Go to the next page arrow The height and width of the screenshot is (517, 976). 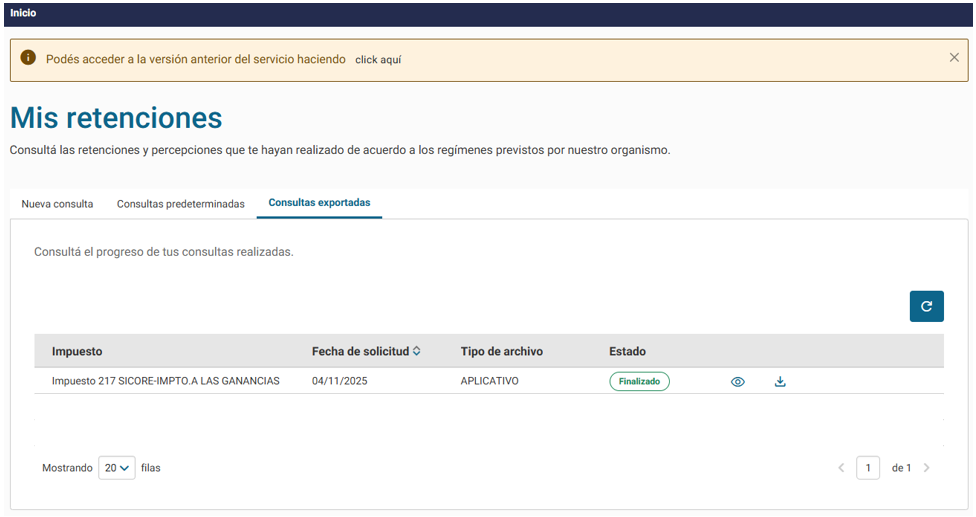(927, 468)
